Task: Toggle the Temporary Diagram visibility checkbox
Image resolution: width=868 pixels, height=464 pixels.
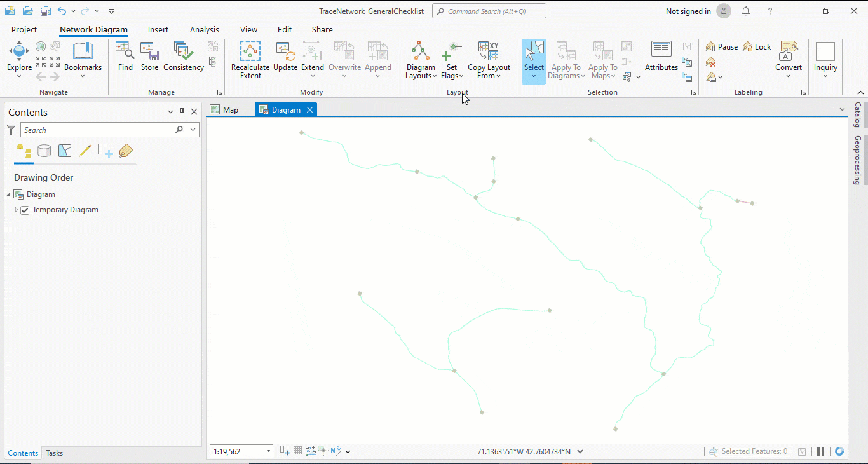Action: tap(24, 210)
